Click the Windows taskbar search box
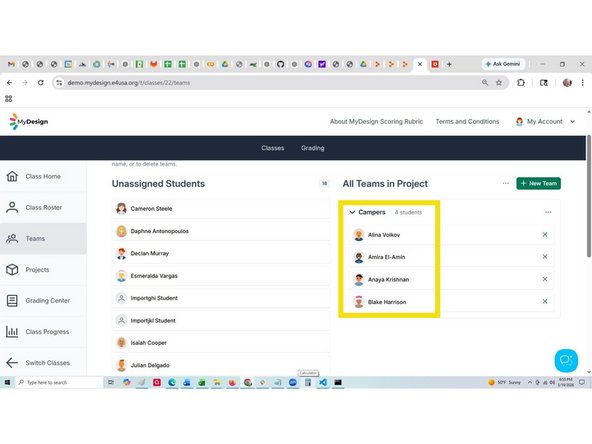 point(60,382)
